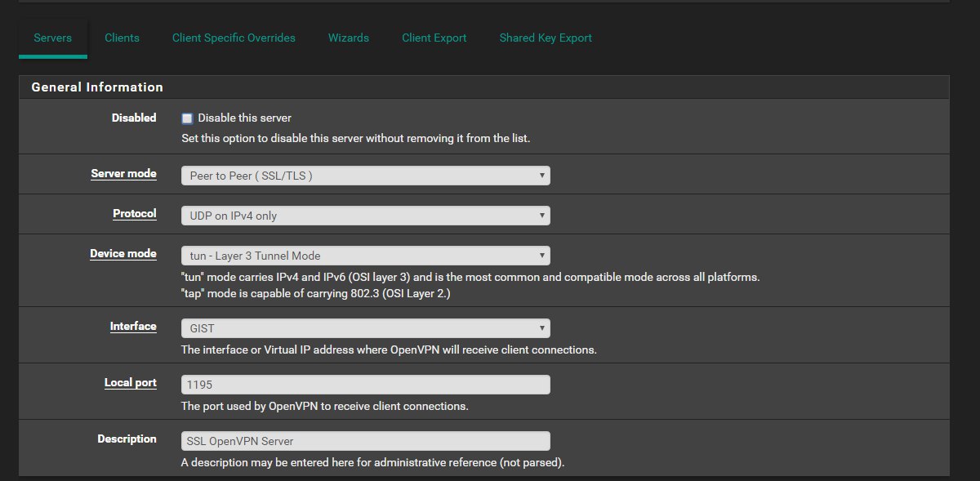Expand the Device mode dropdown
Viewport: 980px width, 481px height.
click(x=365, y=256)
